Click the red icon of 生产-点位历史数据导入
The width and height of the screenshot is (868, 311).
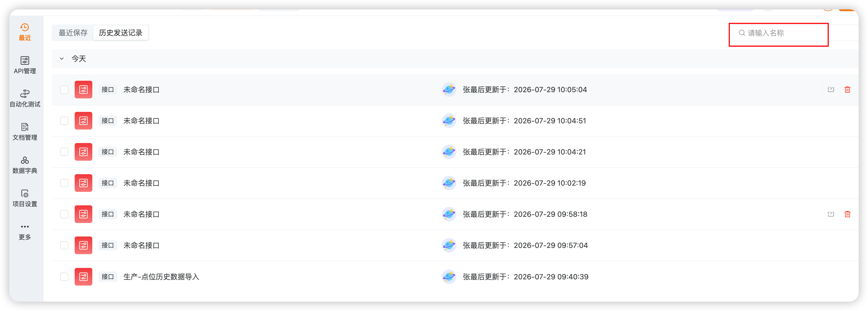pos(83,276)
